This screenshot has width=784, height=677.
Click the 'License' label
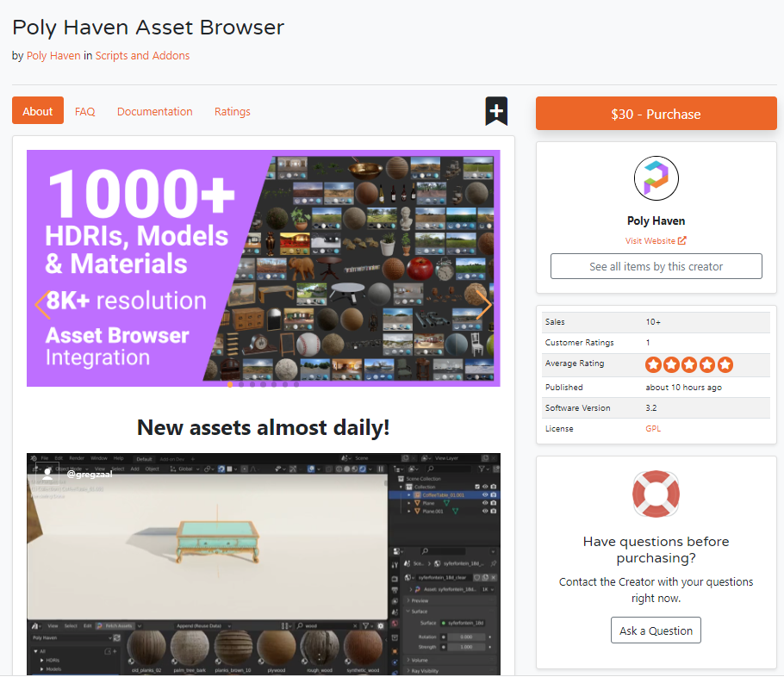tap(559, 428)
